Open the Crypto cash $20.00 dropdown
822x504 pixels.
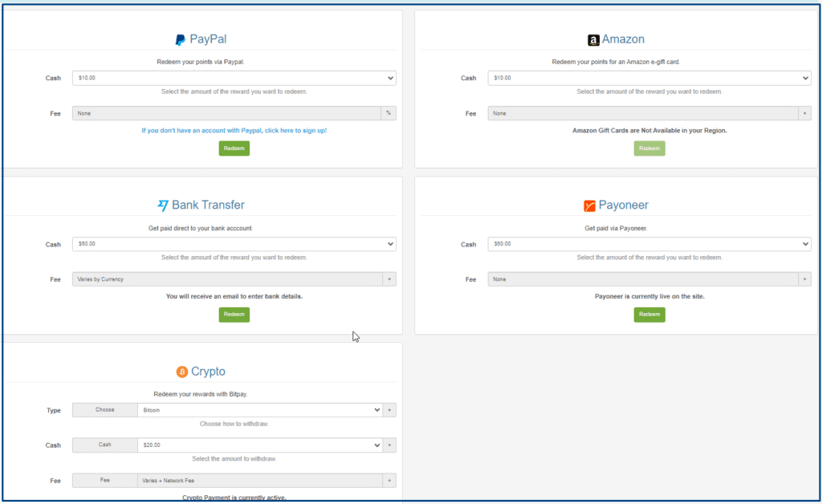(x=261, y=445)
